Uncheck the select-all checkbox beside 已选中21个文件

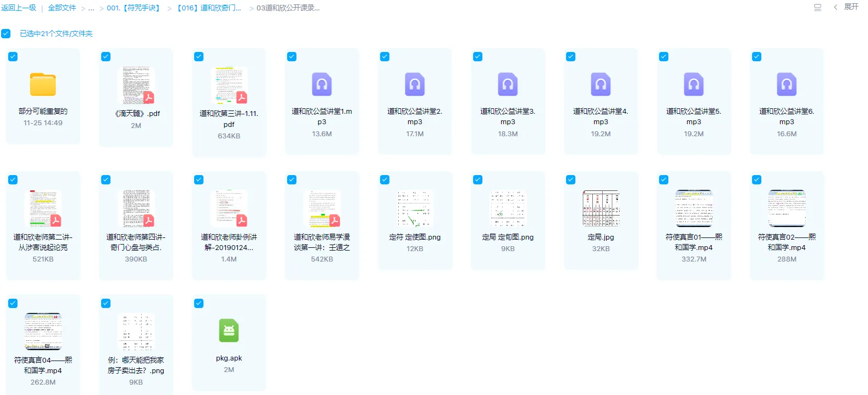click(5, 33)
